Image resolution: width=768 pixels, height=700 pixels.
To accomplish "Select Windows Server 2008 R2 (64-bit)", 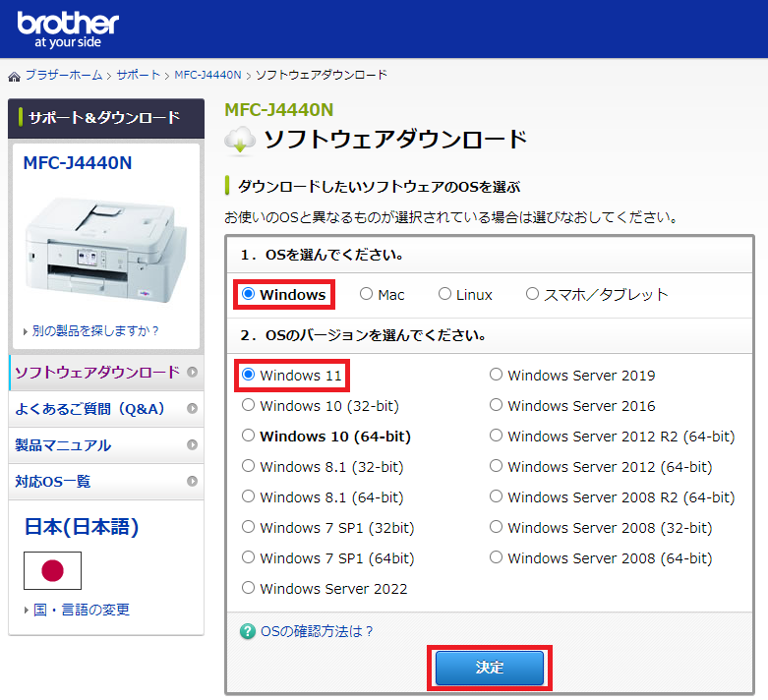I will pos(497,496).
